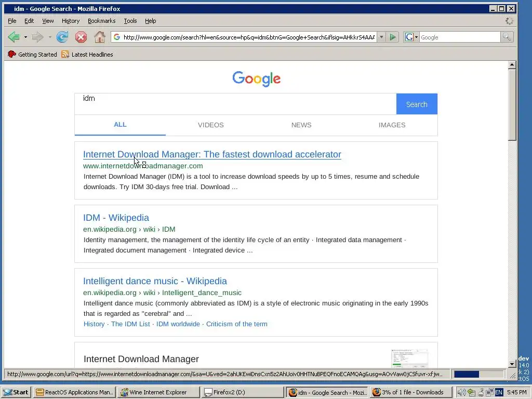
Task: Click the green Go arrow beside the address bar
Action: [x=393, y=37]
